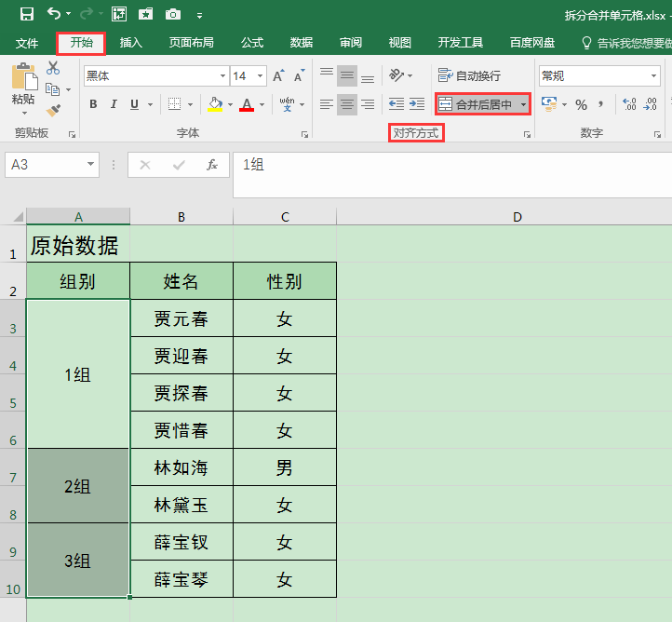Open the 公式 ribbon tab
The width and height of the screenshot is (672, 622).
[x=252, y=43]
